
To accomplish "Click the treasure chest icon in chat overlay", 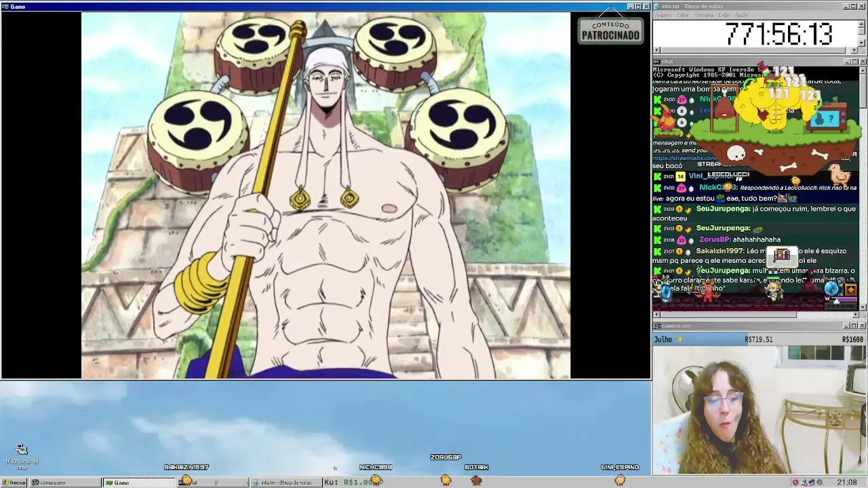I will pyautogui.click(x=782, y=256).
